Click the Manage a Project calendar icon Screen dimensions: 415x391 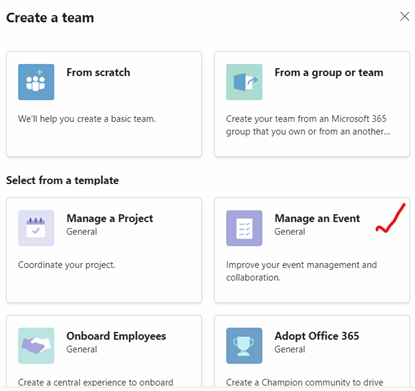pyautogui.click(x=36, y=228)
